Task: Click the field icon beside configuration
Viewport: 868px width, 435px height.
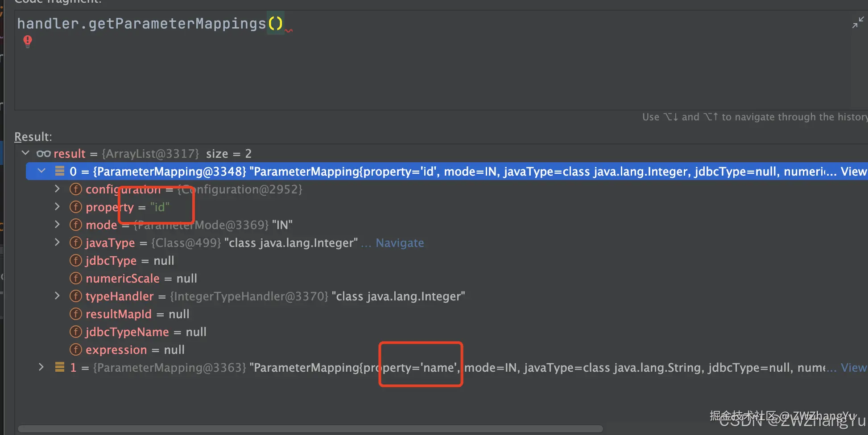Action: [x=76, y=189]
